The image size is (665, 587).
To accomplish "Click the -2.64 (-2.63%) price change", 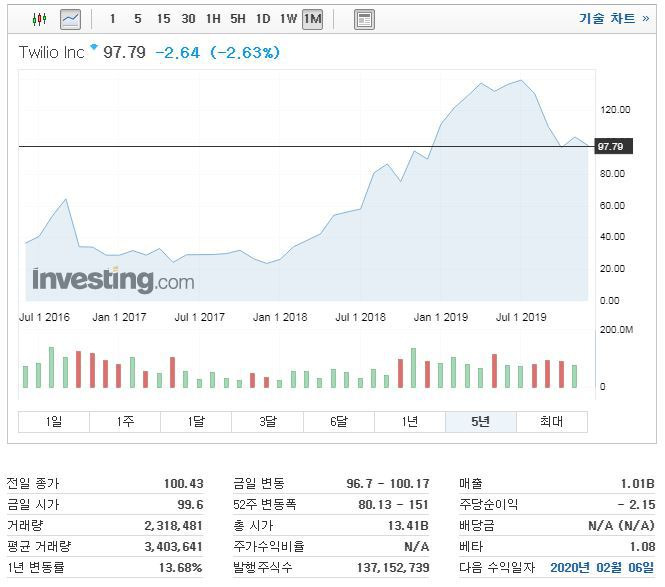I will 218,53.
